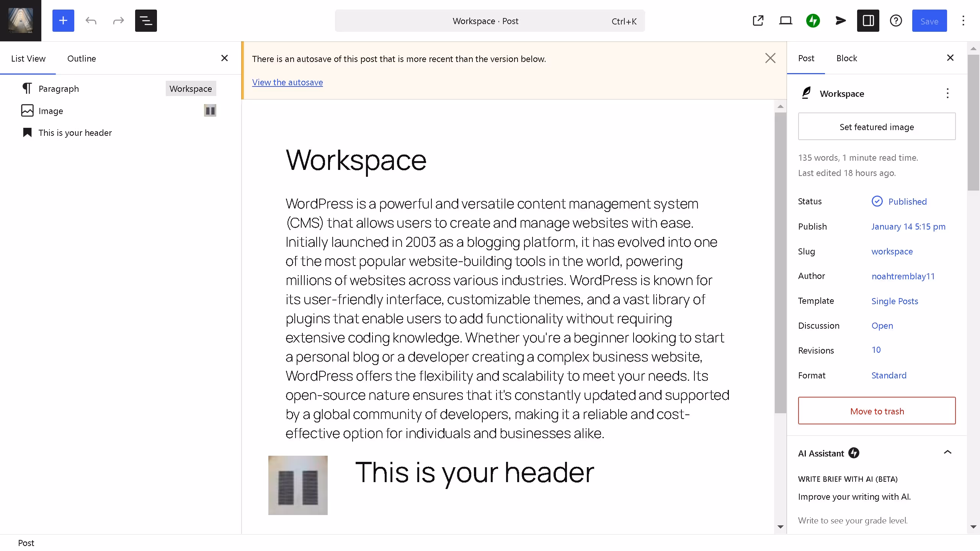This screenshot has width=980, height=551.
Task: Select the Image block in List View
Action: pyautogui.click(x=50, y=111)
